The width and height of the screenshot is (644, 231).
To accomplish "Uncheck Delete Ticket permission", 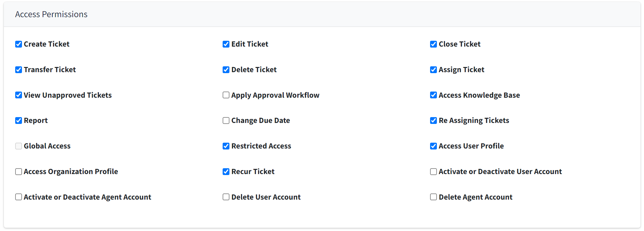I will pyautogui.click(x=226, y=70).
